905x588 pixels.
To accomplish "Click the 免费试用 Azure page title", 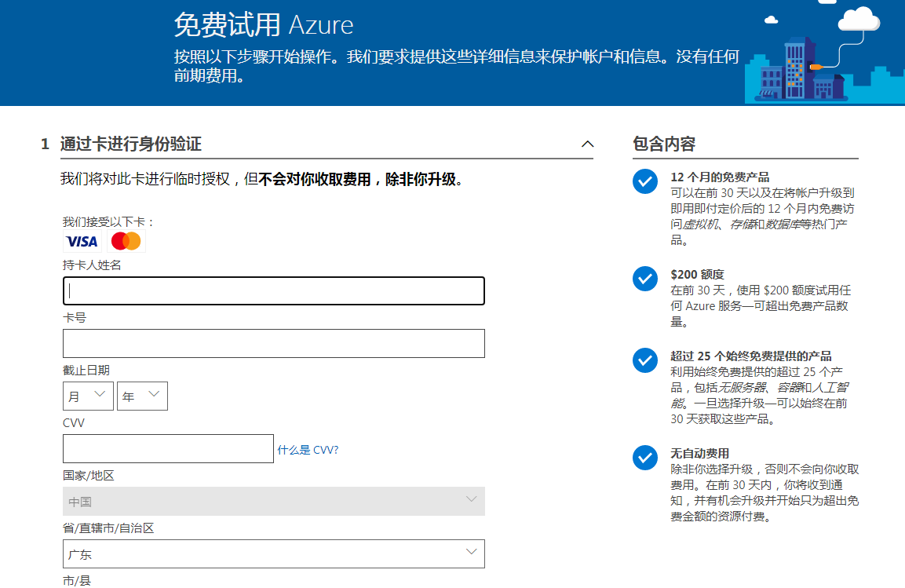I will [263, 25].
